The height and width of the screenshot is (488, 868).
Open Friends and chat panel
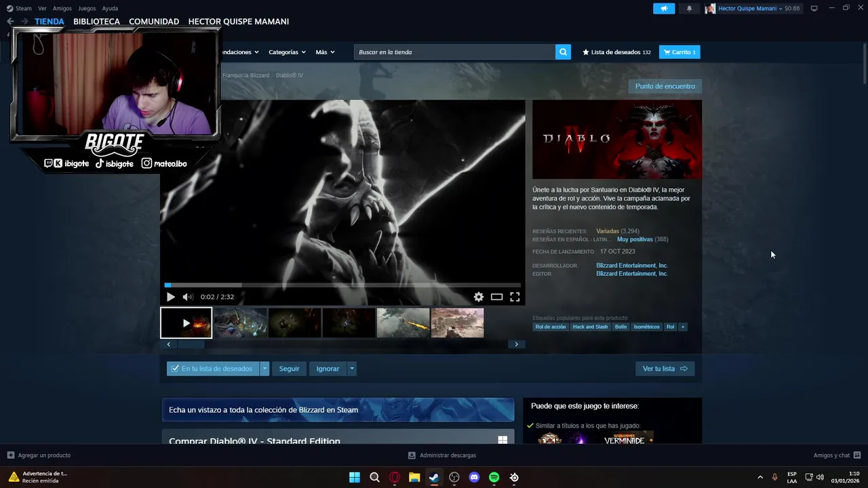(837, 455)
